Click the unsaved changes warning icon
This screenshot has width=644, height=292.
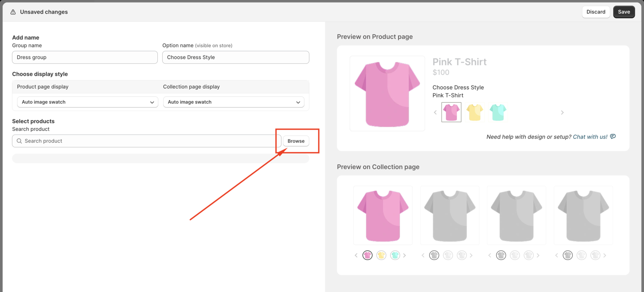click(13, 12)
